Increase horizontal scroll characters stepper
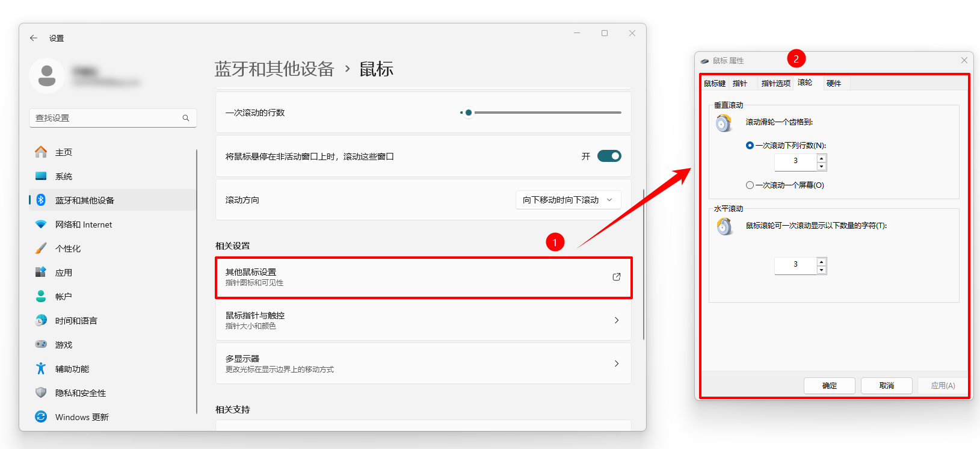Screen dimensions: 980x449 point(822,261)
